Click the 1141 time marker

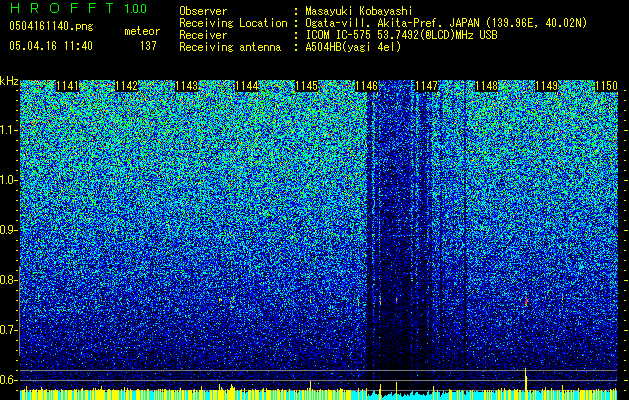pos(67,86)
